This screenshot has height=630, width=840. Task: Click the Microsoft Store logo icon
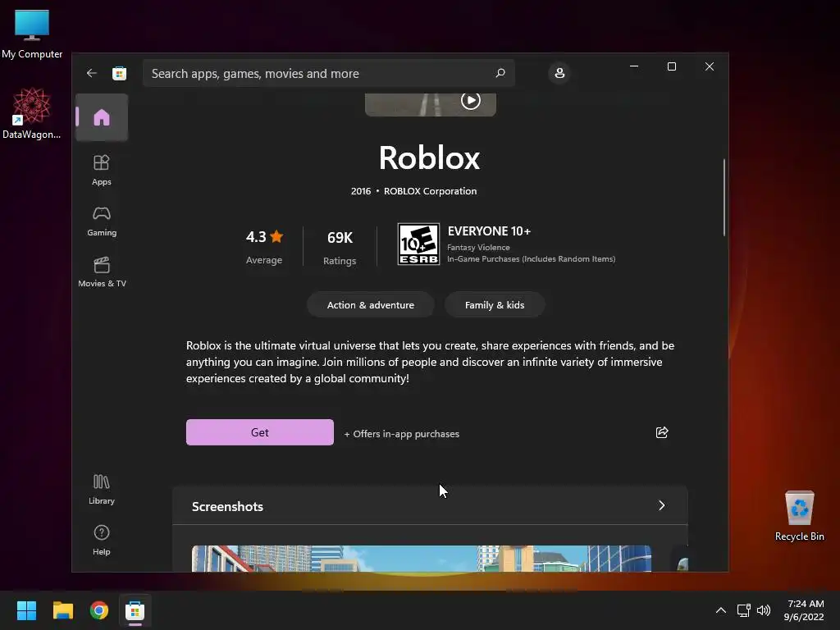[120, 73]
